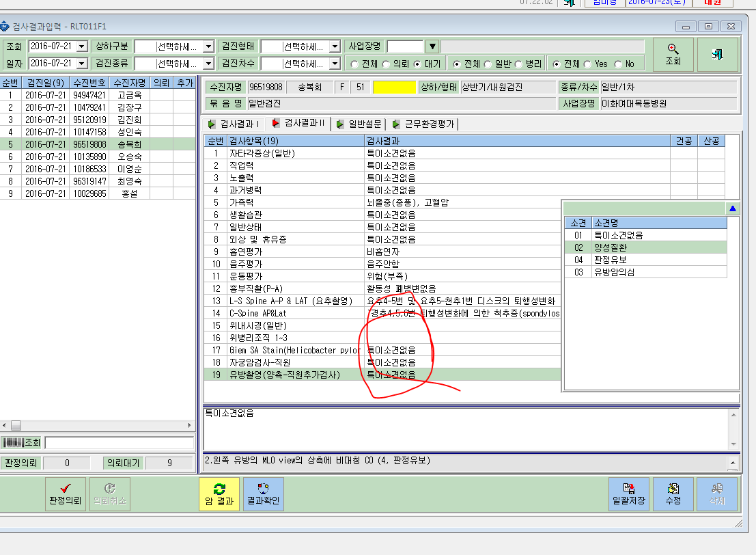
Task: Click the 암 결과 refresh button
Action: tap(219, 494)
